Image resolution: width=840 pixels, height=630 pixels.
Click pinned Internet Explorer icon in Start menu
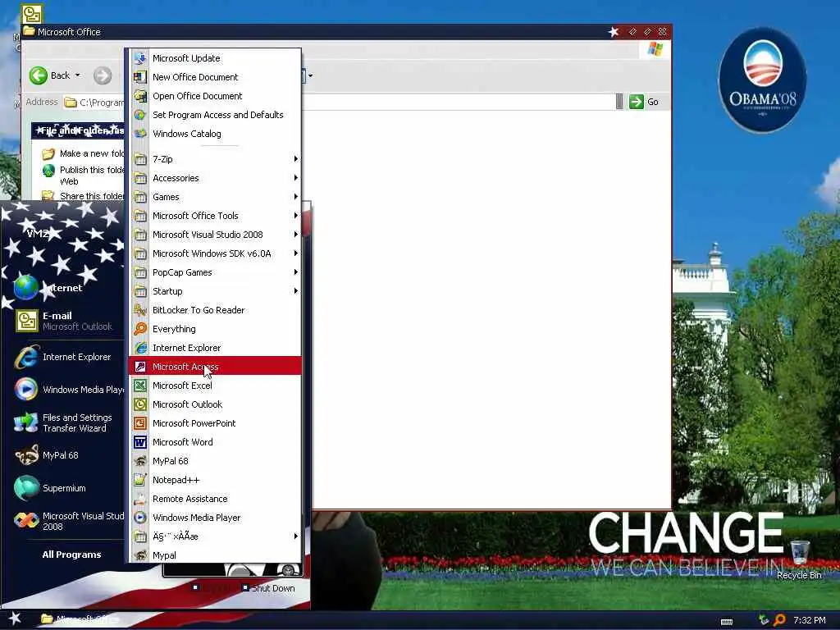pyautogui.click(x=26, y=357)
